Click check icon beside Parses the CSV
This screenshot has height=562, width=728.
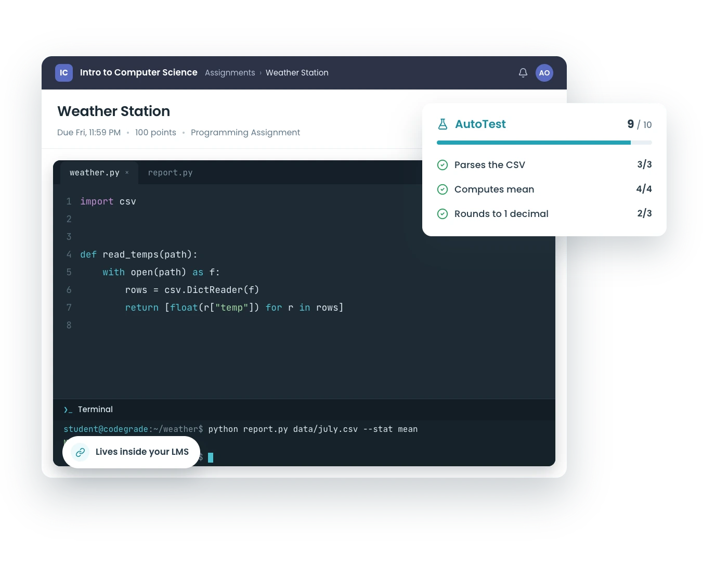(x=443, y=165)
